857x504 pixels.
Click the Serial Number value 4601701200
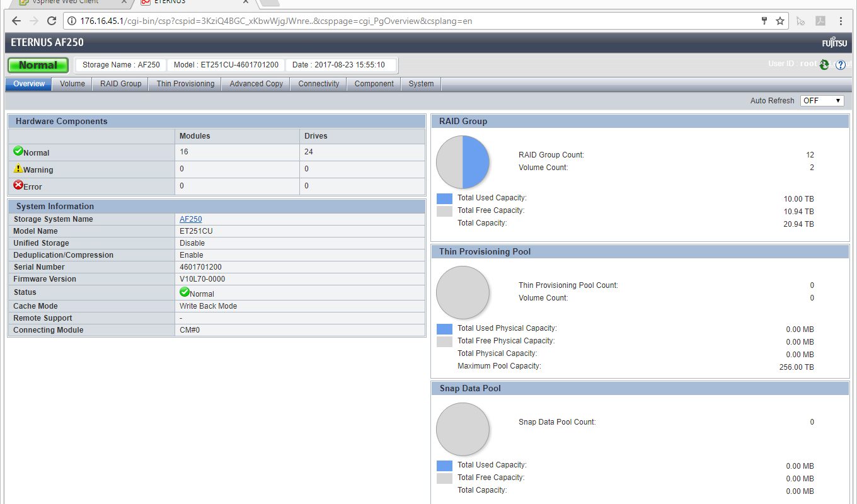(200, 267)
